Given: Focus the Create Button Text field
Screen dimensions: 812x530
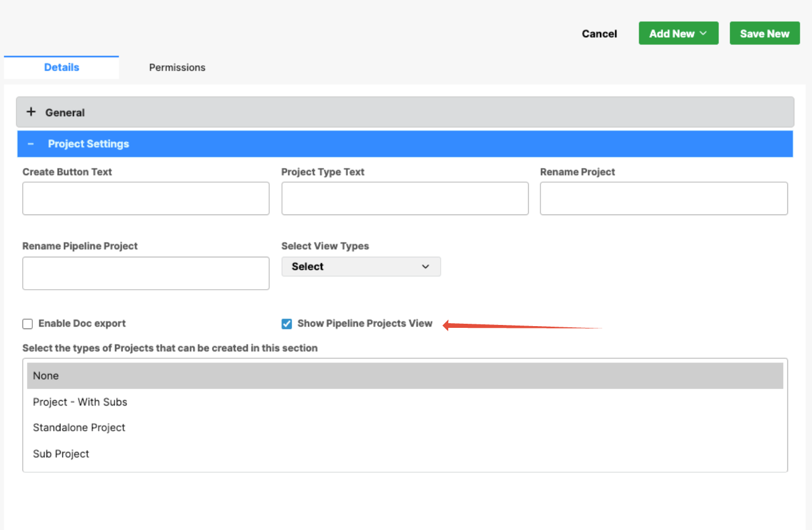Looking at the screenshot, I should point(146,199).
